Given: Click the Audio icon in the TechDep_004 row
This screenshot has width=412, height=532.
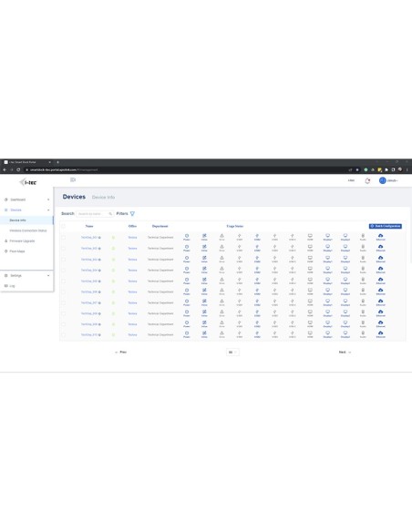Looking at the screenshot, I should point(363,269).
